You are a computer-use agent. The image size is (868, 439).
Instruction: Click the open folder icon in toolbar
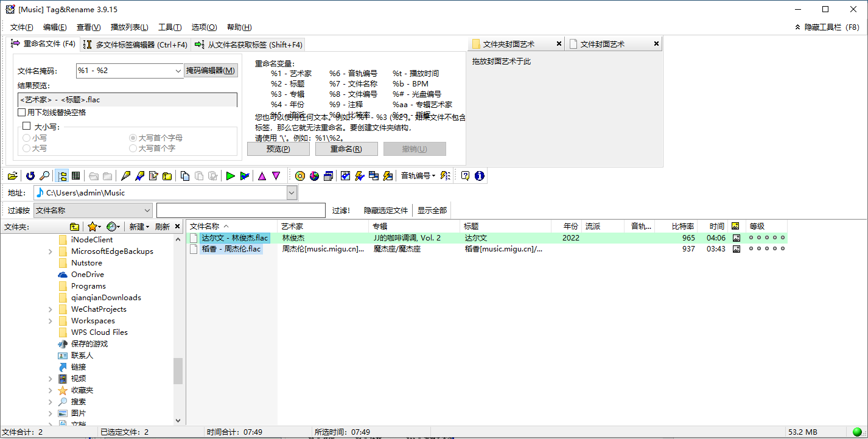(12, 176)
